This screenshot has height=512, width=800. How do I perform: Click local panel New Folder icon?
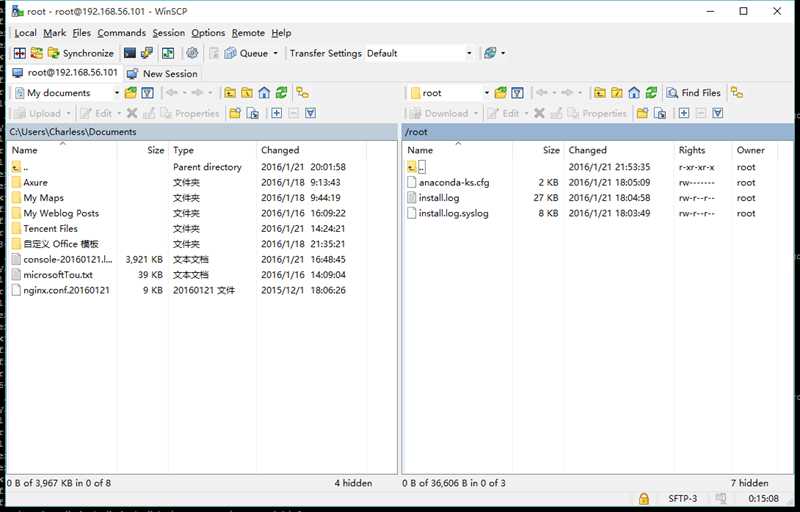(x=235, y=113)
